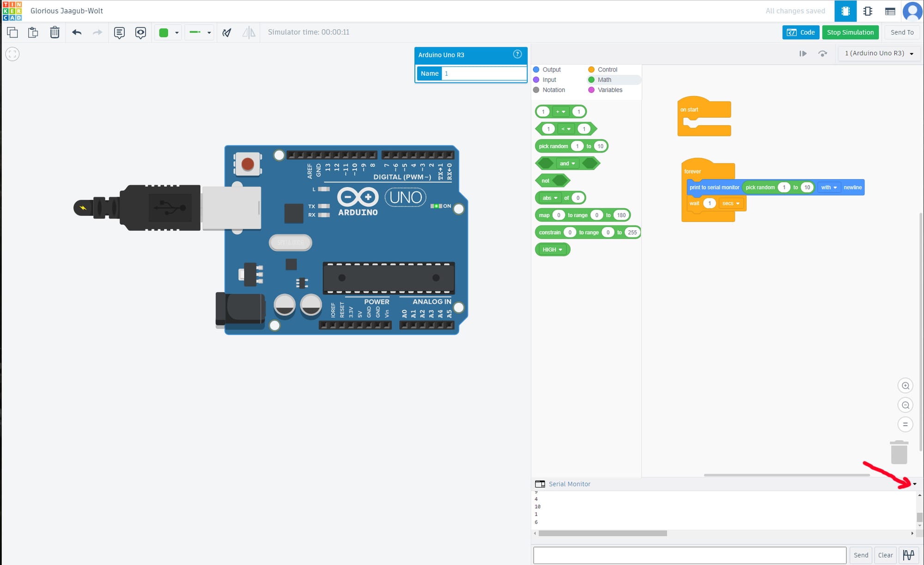Open the 'secs' unit dropdown in wait block
The image size is (924, 565).
731,204
